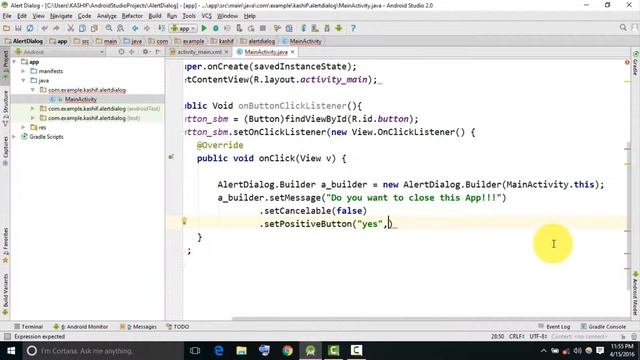Expand the test package node
This screenshot has width=640, height=360.
(33, 118)
